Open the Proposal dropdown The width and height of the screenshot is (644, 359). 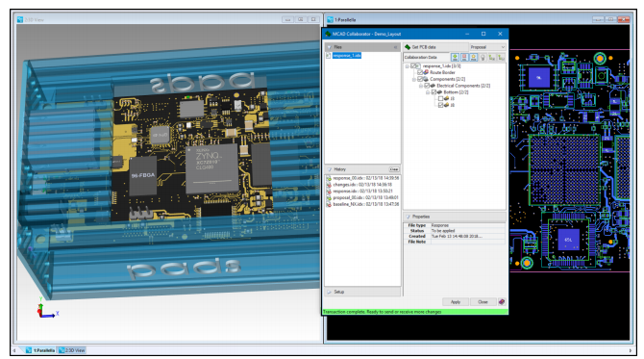(x=487, y=47)
